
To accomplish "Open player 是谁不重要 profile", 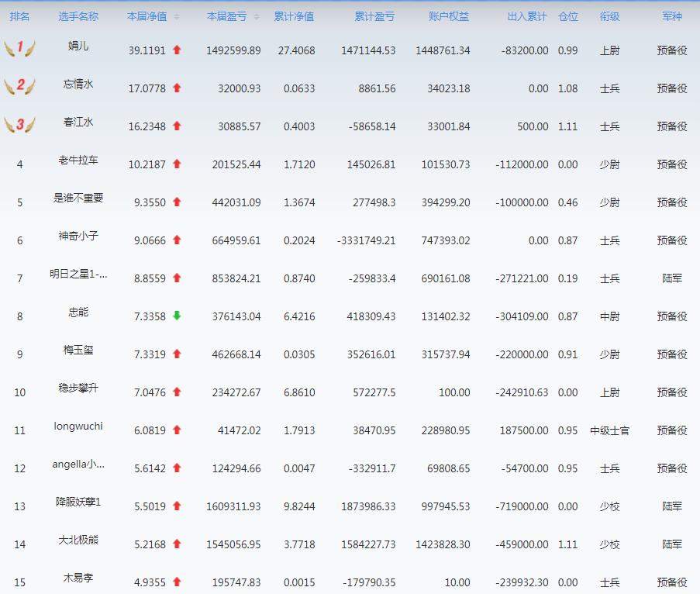I will (x=78, y=198).
